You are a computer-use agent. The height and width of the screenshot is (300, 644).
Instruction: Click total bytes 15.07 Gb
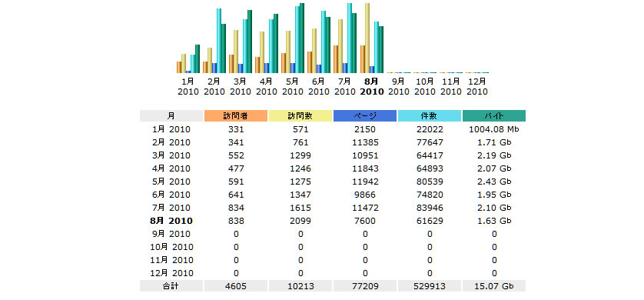pyautogui.click(x=494, y=286)
